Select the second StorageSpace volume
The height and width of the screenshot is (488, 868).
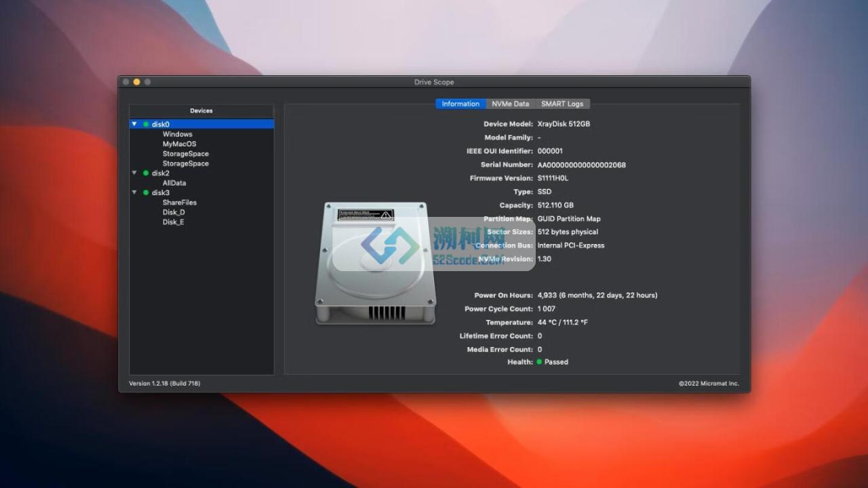(x=185, y=163)
